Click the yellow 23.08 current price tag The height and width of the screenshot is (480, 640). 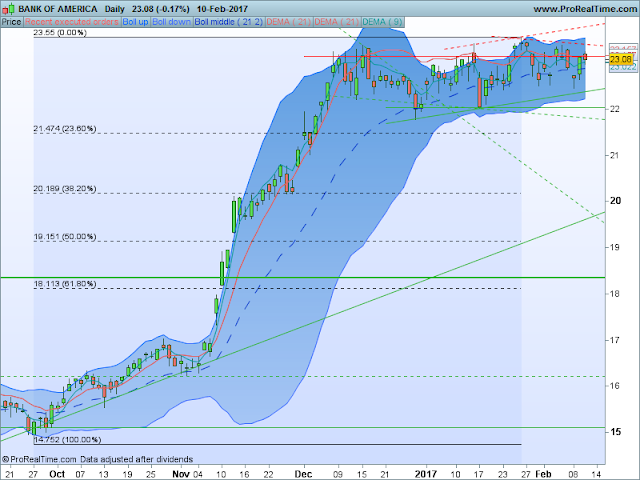(620, 60)
